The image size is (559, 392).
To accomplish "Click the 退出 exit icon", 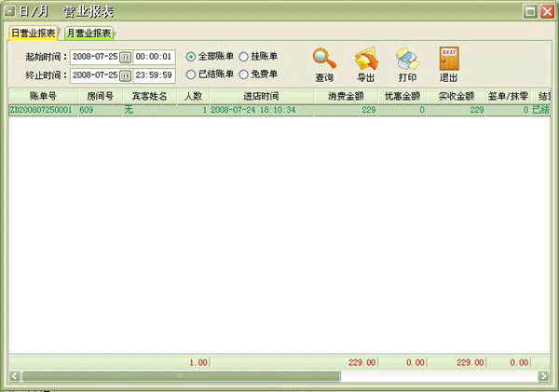I will point(448,60).
